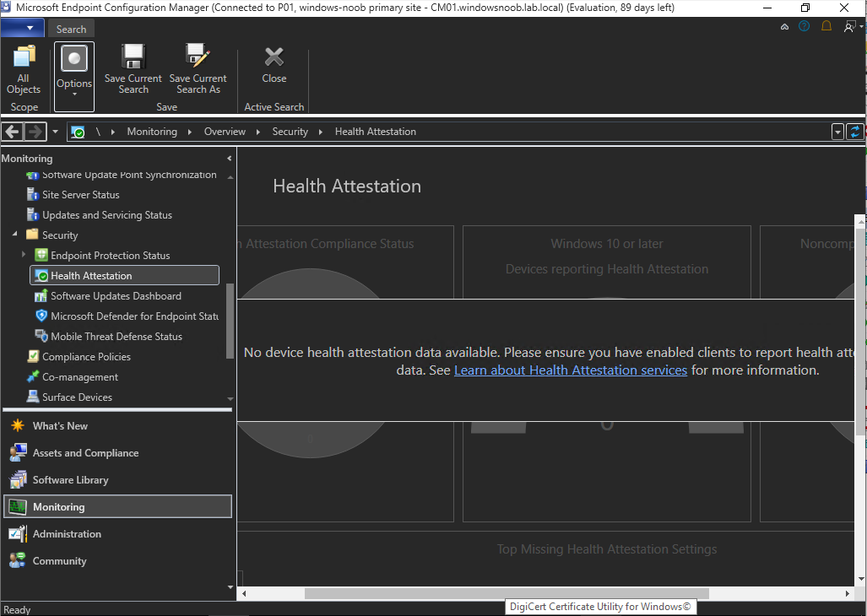Expand breadcrumb arrow after Security
The image size is (867, 616).
point(320,132)
